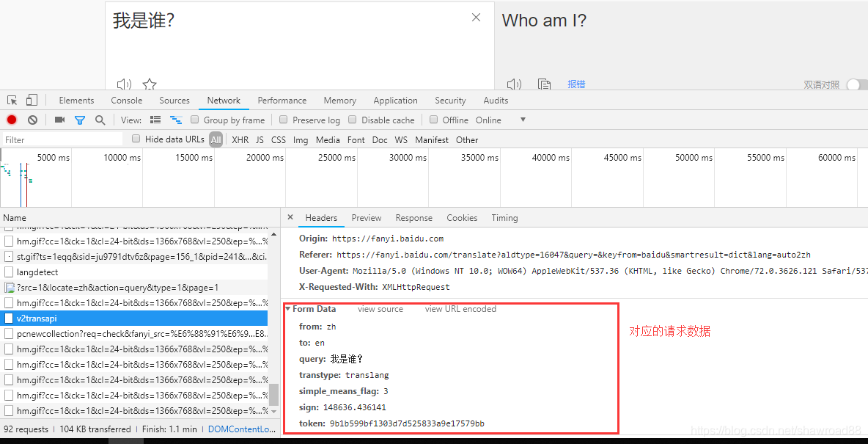Open the network search magnifier icon

pos(100,120)
